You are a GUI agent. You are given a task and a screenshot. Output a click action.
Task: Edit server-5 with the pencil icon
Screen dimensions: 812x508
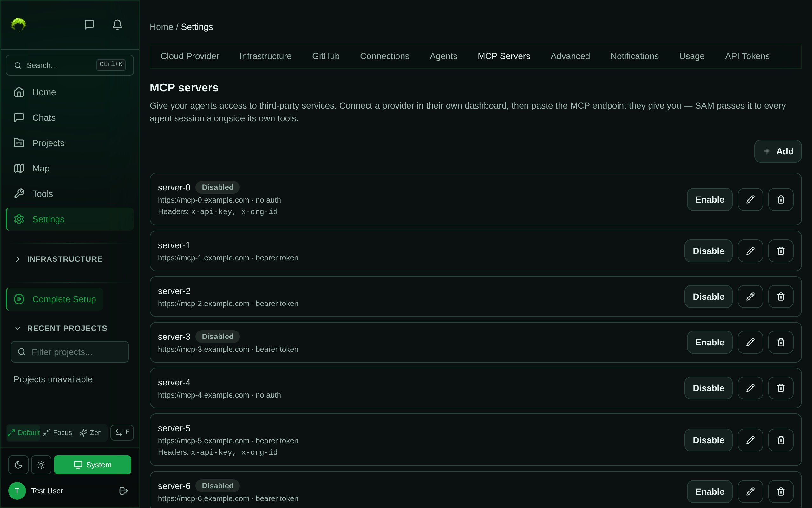pos(750,440)
